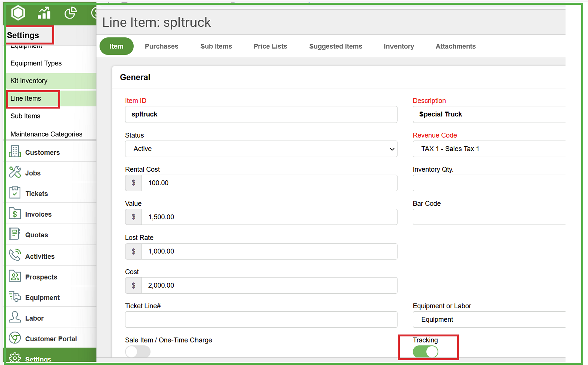Open the Status dropdown showing Active

[261, 149]
